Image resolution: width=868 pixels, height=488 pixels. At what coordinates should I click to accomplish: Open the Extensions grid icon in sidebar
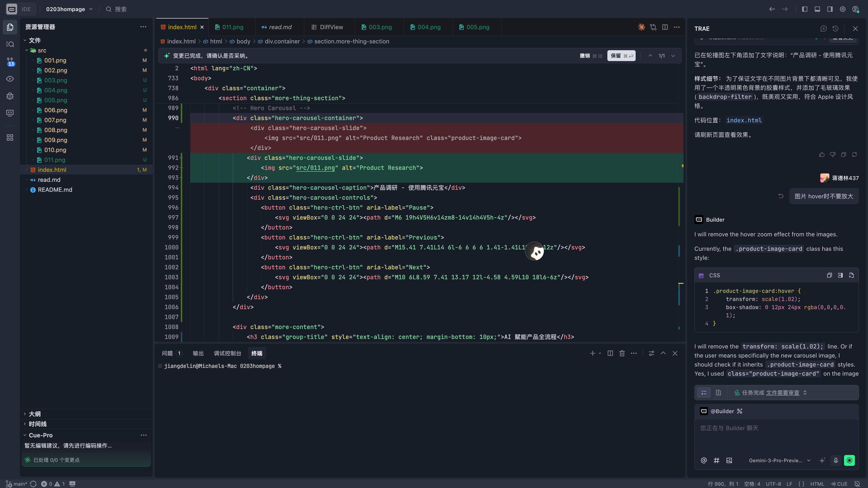10,137
